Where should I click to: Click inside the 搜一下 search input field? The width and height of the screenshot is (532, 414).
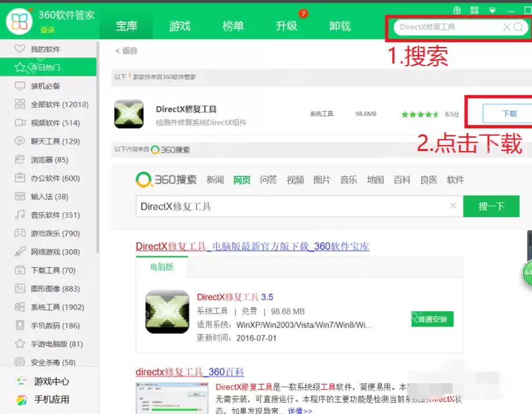coord(290,206)
